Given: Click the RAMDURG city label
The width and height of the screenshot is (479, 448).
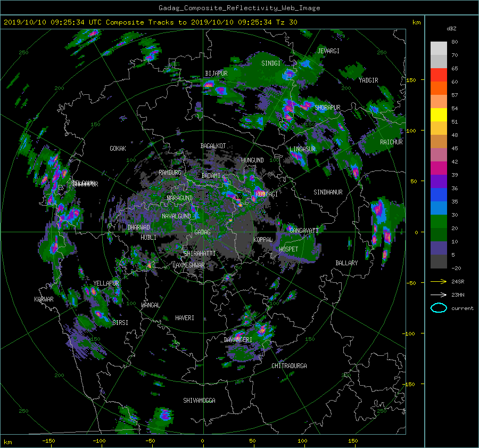Looking at the screenshot, I should [170, 173].
